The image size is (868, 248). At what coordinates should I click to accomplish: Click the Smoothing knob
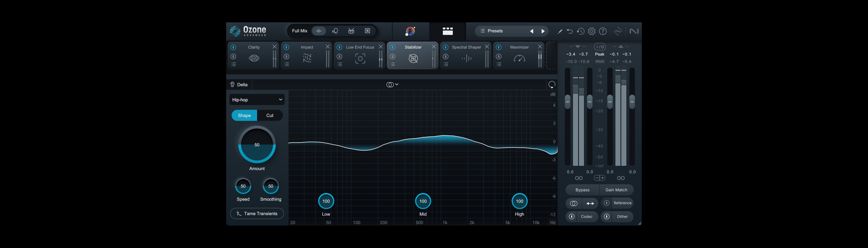click(271, 186)
